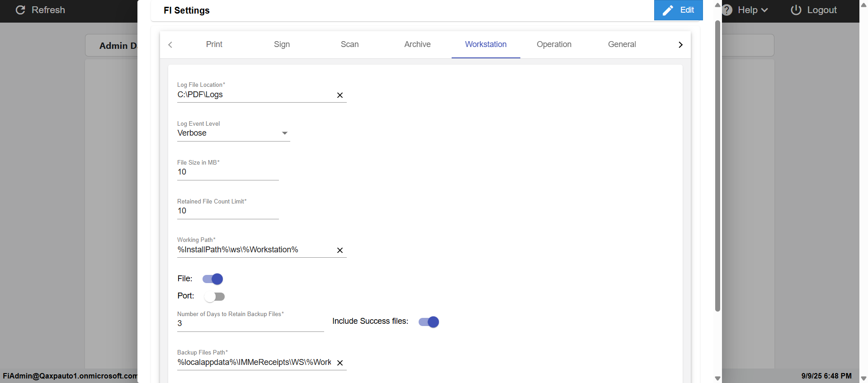Enable the Port switch
This screenshot has width=868, height=383.
coord(214,297)
